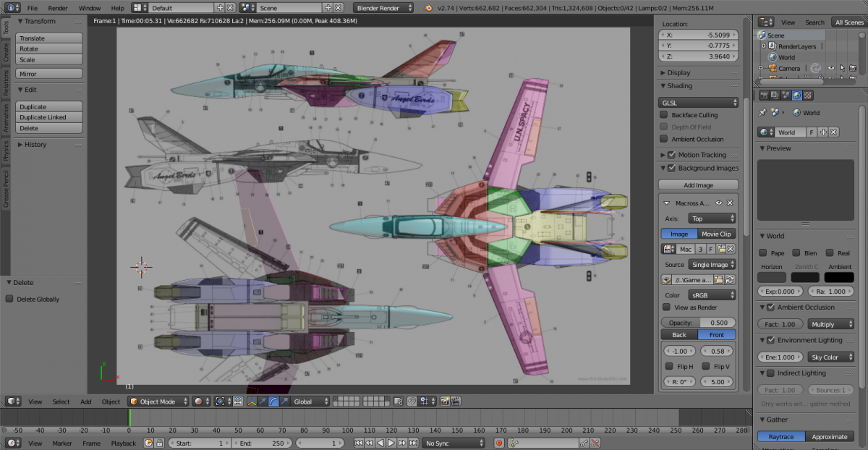Play animation forward
The height and width of the screenshot is (450, 868).
pyautogui.click(x=391, y=443)
